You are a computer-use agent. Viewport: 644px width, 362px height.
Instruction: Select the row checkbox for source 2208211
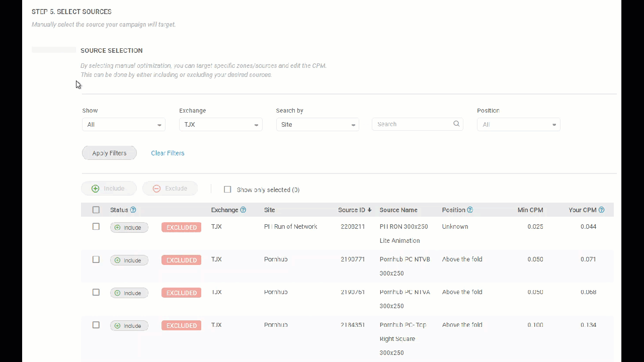tap(96, 227)
